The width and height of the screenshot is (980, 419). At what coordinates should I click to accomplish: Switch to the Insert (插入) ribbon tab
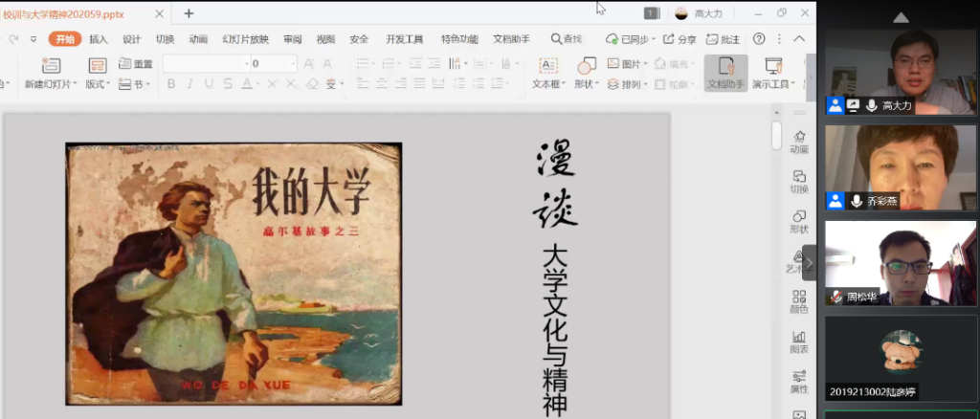click(99, 39)
